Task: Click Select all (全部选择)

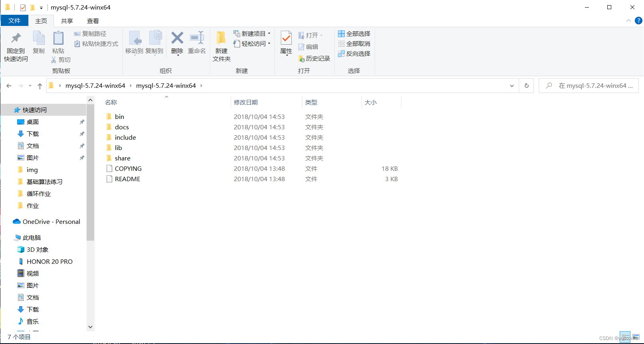Action: [x=354, y=34]
